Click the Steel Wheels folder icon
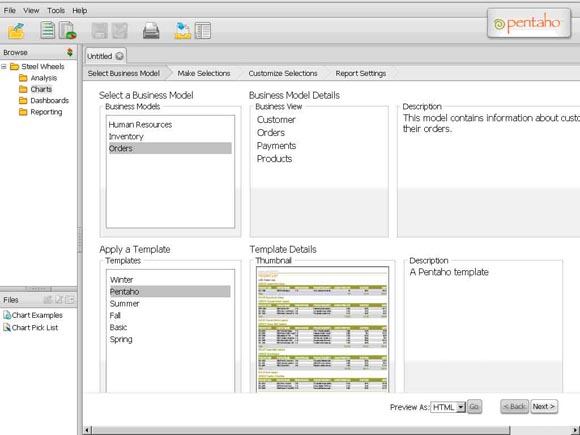Viewport: 580px width, 435px height. click(x=15, y=67)
